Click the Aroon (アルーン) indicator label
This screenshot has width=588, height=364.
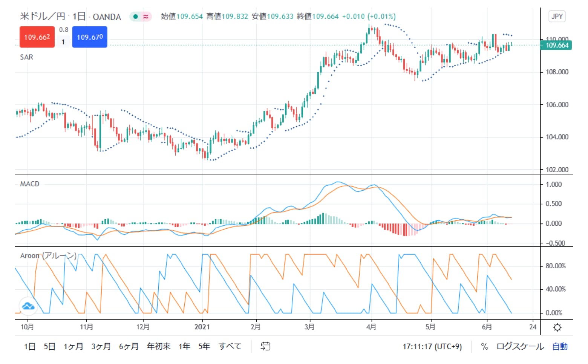pyautogui.click(x=48, y=256)
